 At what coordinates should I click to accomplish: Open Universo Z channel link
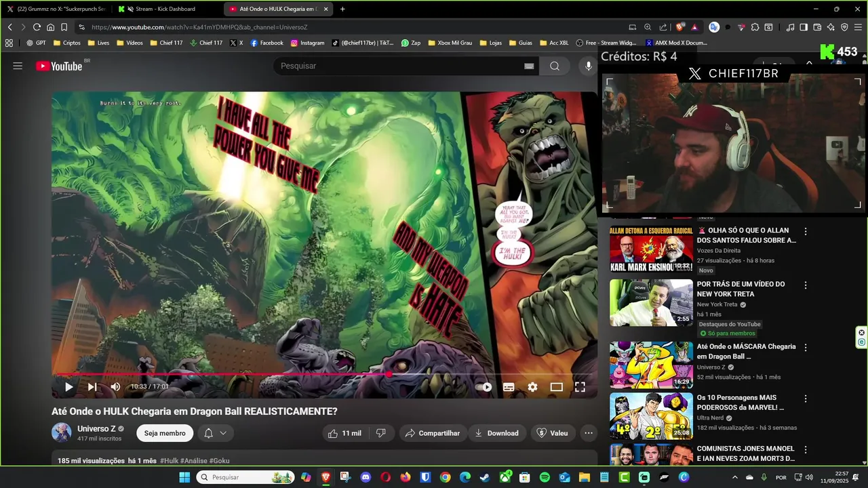pyautogui.click(x=96, y=429)
